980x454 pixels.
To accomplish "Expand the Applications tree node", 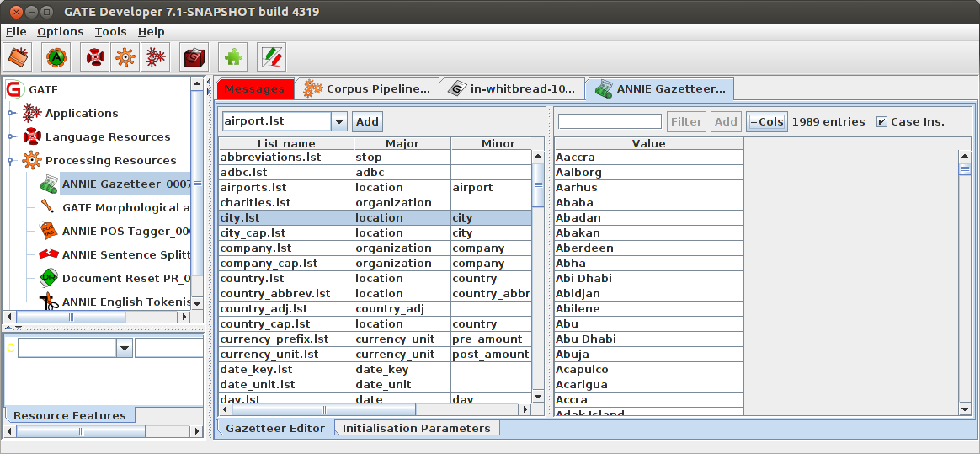I will coord(11,113).
